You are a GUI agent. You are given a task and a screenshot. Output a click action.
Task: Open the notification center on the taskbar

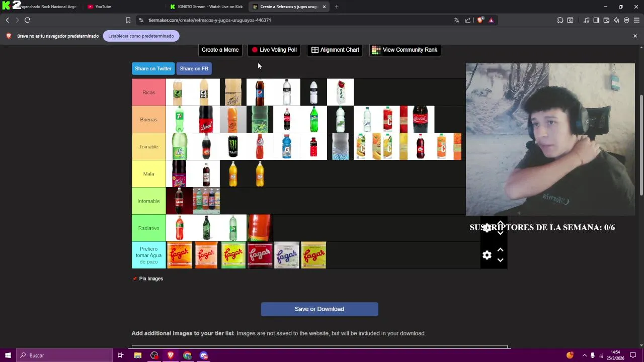(x=633, y=355)
